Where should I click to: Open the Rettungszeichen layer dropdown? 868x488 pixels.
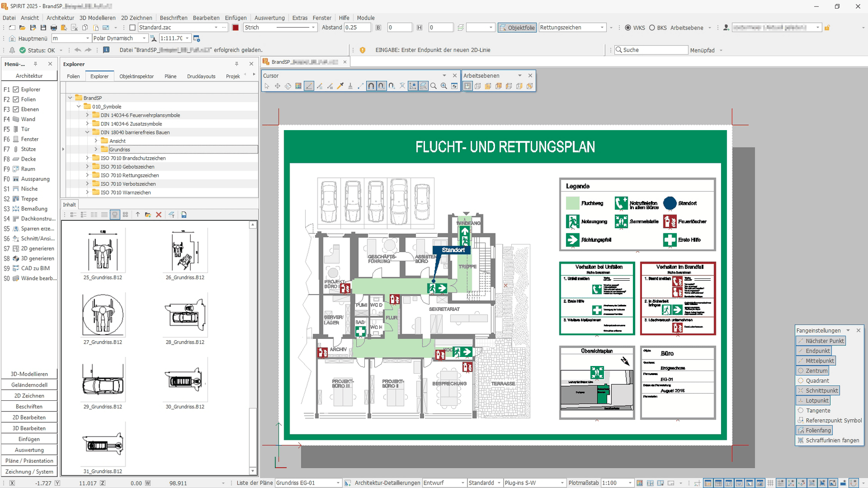[602, 28]
